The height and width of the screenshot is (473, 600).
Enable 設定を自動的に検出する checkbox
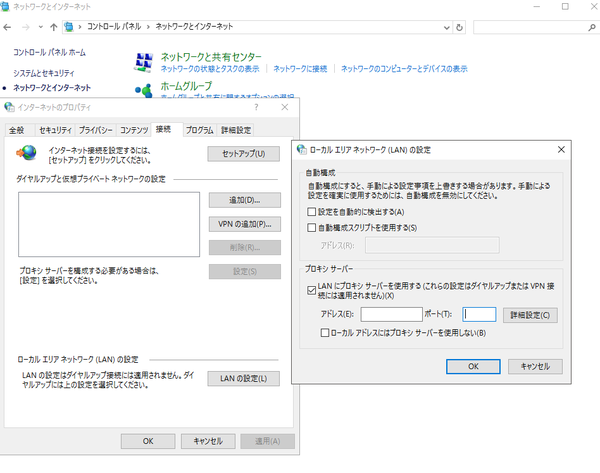pos(311,212)
